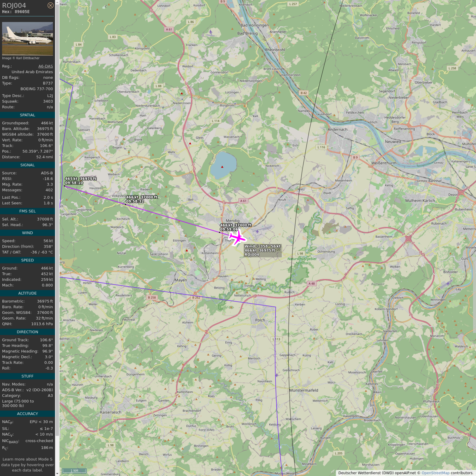Open the A6-DAS registration link

tap(46, 66)
